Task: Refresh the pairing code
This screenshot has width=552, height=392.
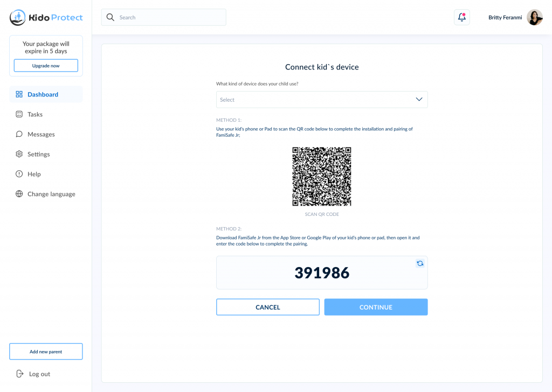Action: coord(420,263)
